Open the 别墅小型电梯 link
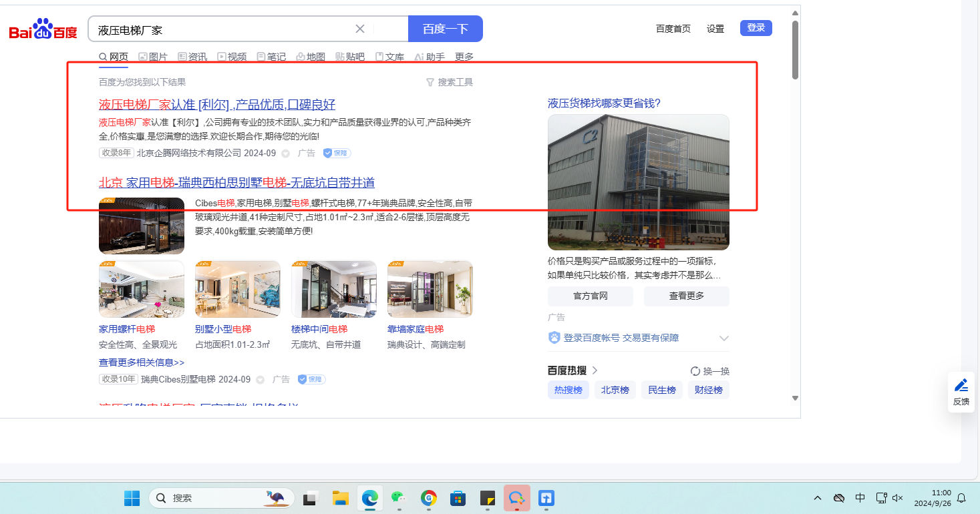 [223, 329]
